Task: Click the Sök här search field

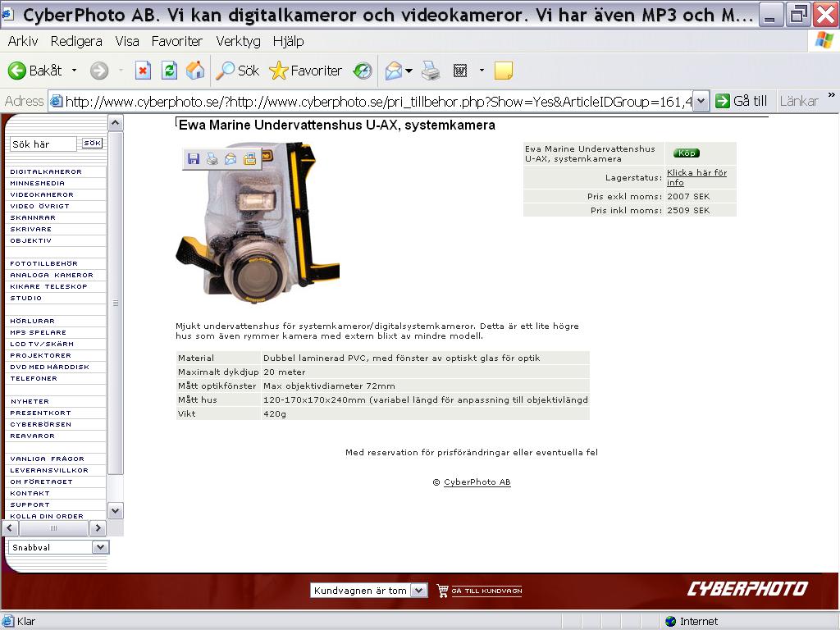Action: tap(43, 144)
